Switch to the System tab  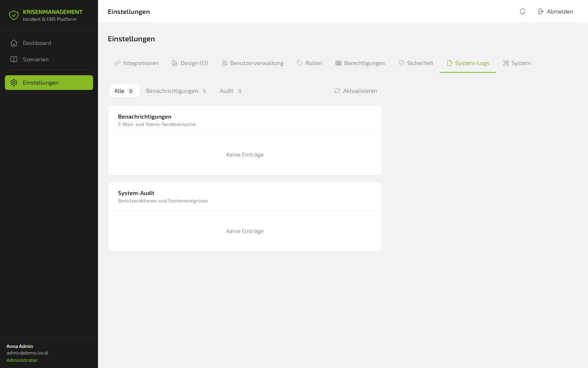pyautogui.click(x=517, y=63)
